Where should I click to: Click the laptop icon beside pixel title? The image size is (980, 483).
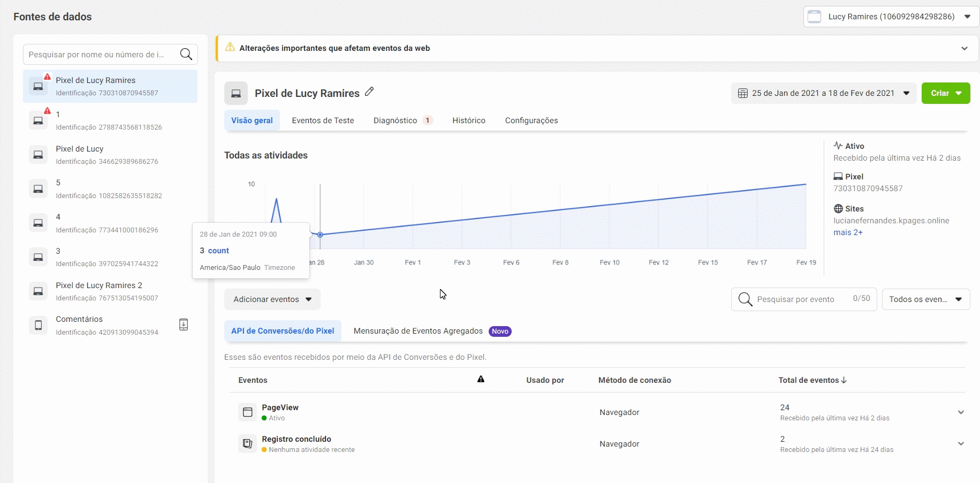tap(236, 93)
